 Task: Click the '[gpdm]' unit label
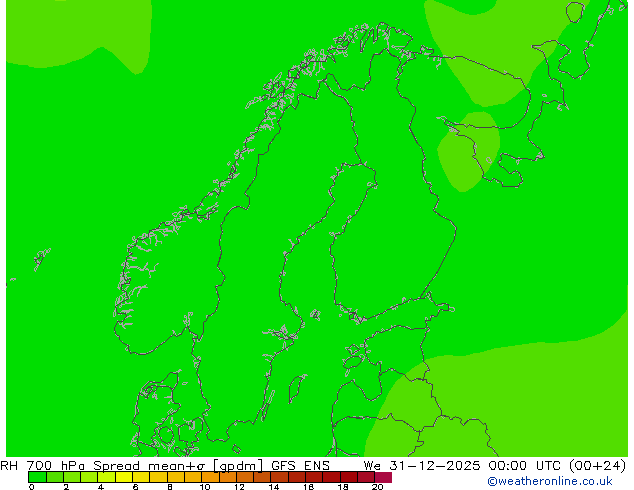(x=238, y=466)
